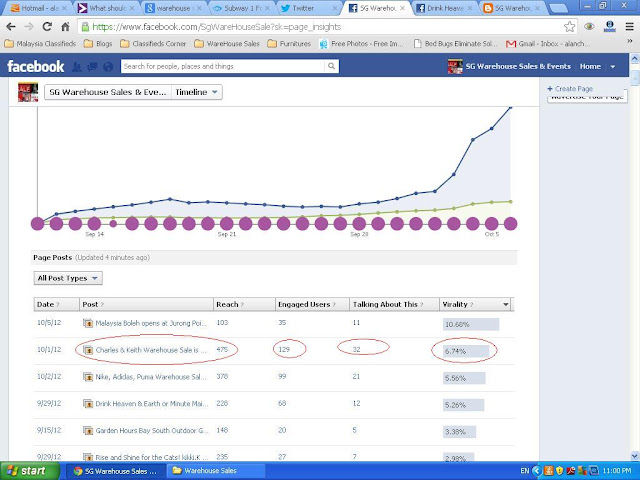Switch to the warehouse Google tab
The width and height of the screenshot is (640, 480).
[x=174, y=8]
